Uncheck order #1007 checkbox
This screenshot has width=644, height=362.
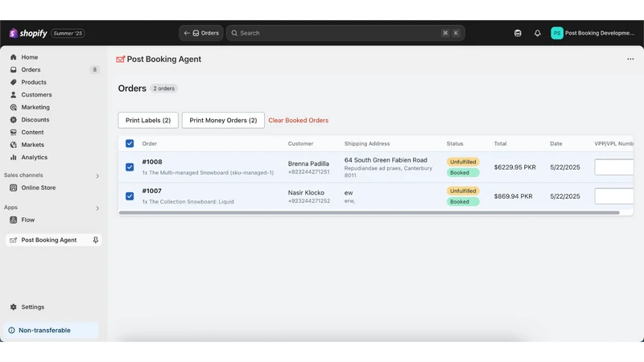tap(130, 196)
